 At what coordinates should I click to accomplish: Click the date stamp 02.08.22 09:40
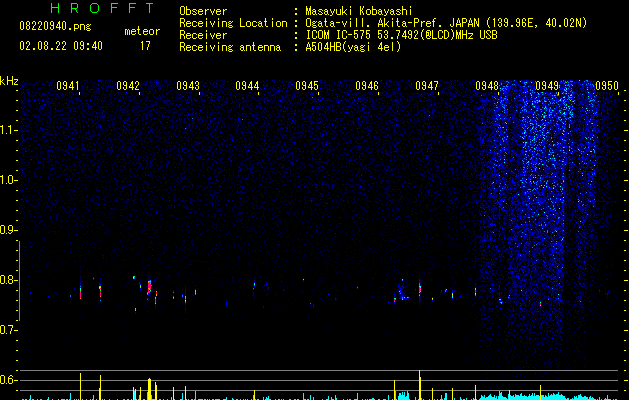pyautogui.click(x=61, y=46)
